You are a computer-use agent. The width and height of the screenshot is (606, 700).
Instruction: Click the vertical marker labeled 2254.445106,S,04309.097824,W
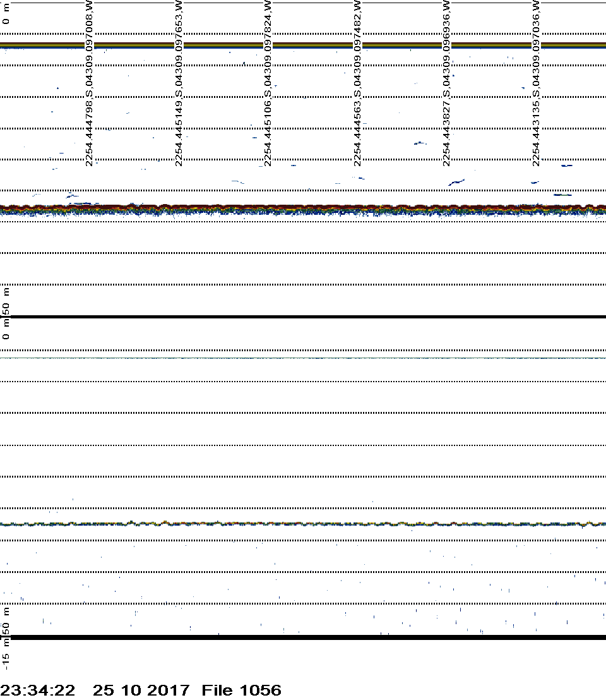coord(268,83)
